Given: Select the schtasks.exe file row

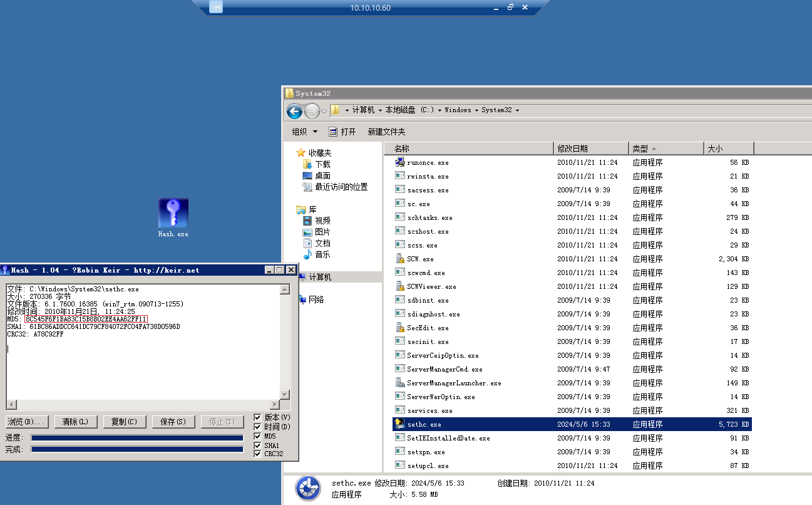Looking at the screenshot, I should click(572, 217).
